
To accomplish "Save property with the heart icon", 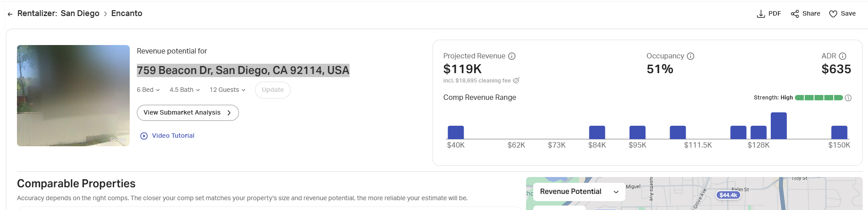I will click(833, 14).
